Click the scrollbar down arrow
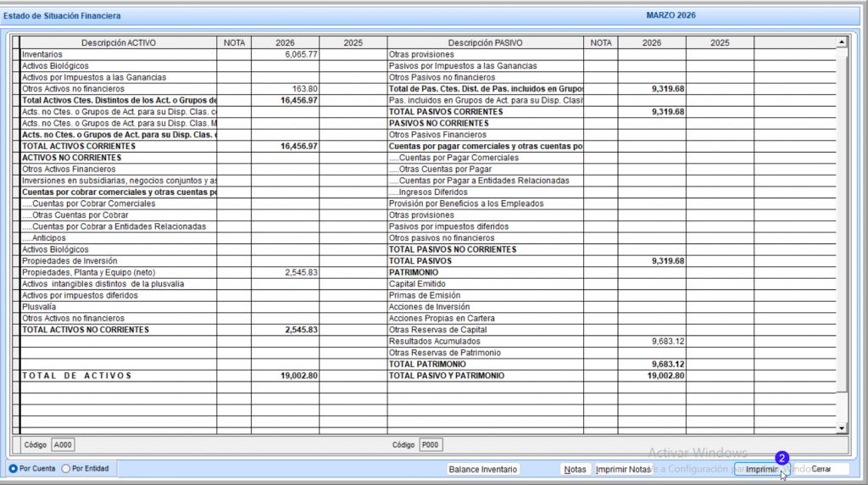 click(x=842, y=428)
